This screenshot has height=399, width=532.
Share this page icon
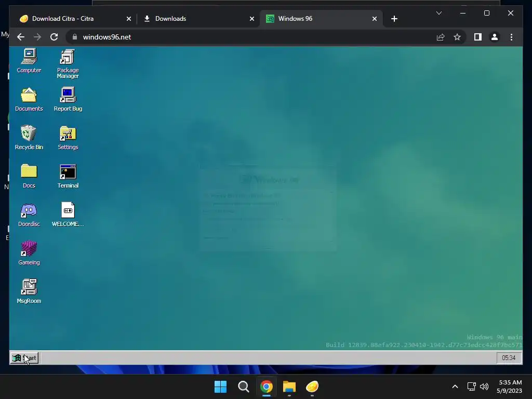point(441,37)
